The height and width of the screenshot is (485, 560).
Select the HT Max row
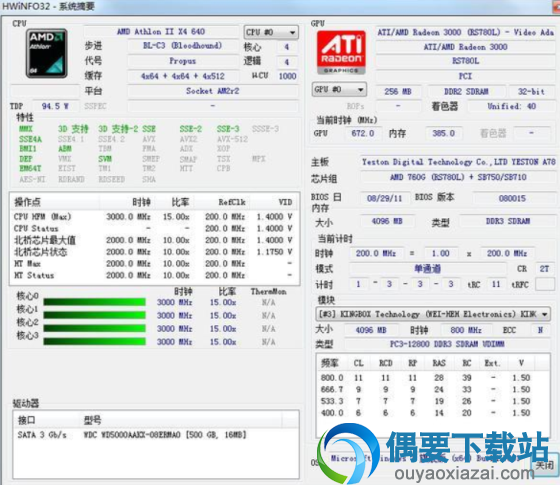click(x=154, y=264)
